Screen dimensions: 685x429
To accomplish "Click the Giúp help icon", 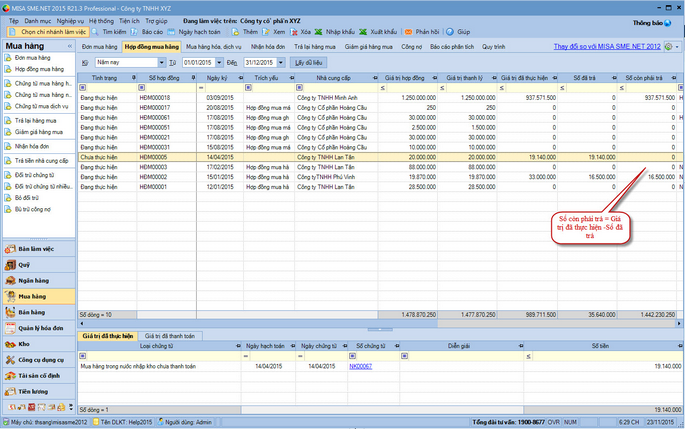I will (x=450, y=32).
